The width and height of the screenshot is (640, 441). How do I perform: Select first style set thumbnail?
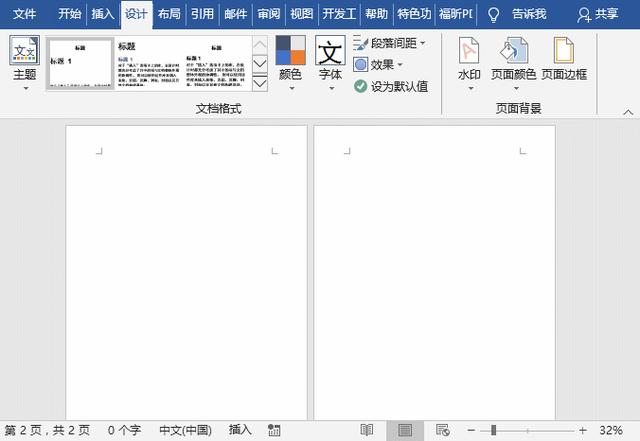click(80, 63)
